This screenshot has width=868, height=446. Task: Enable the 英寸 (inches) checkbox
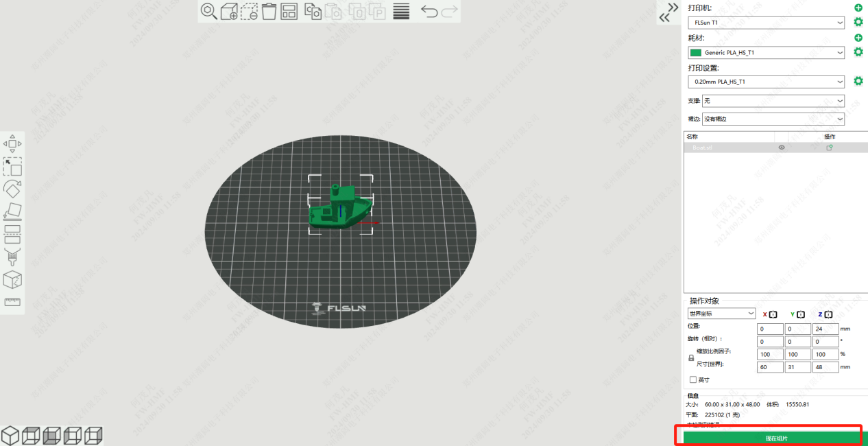(693, 379)
